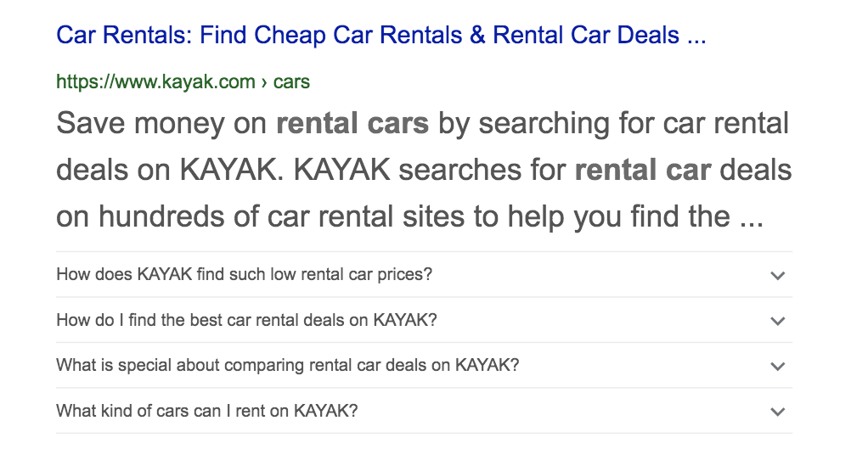Screen dimensions: 868x460
Task: Click chevron beside 'What is special about comparing'
Action: tap(776, 367)
